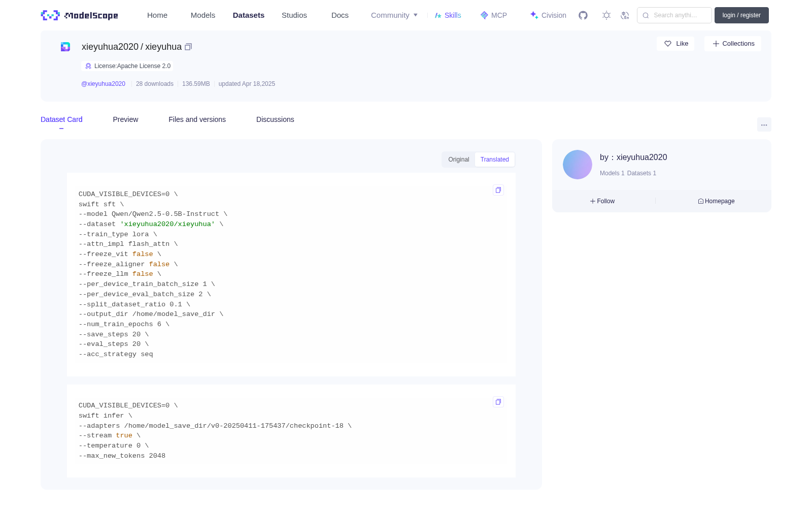Click the "Models 1" count

612,173
